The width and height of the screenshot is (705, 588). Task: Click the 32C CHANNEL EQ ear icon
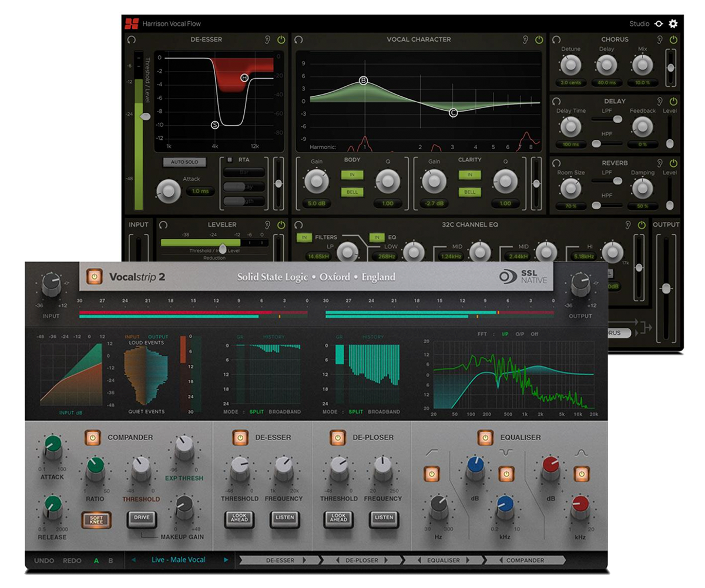[629, 224]
